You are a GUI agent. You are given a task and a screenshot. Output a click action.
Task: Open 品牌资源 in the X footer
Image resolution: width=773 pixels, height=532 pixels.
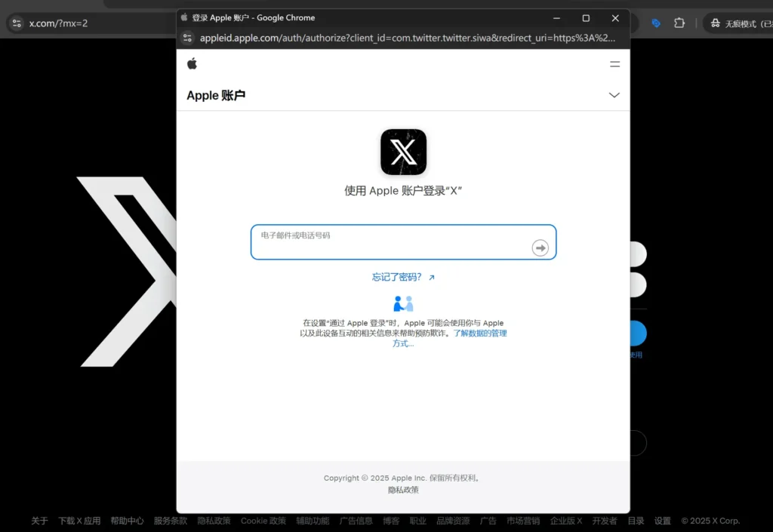[453, 521]
